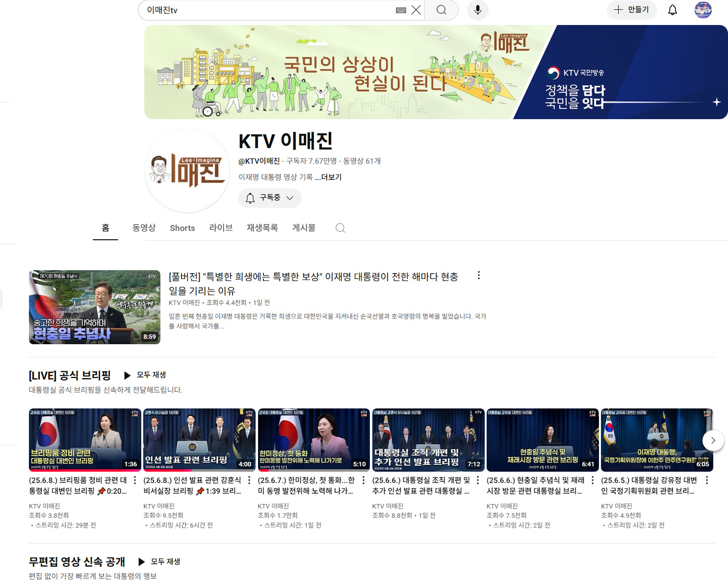The image size is (728, 582).
Task: Click the 동영상 61개 video count
Action: click(362, 161)
